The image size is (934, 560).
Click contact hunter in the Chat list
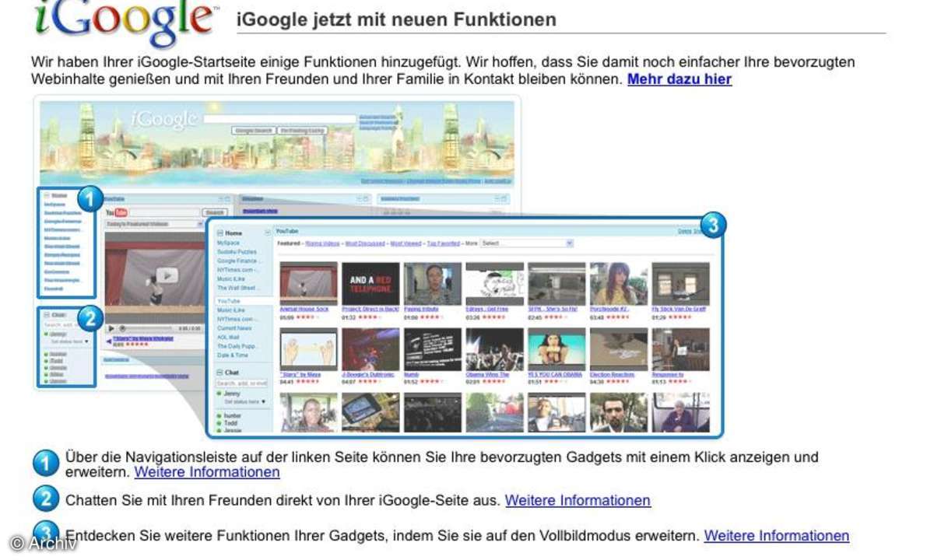[232, 416]
